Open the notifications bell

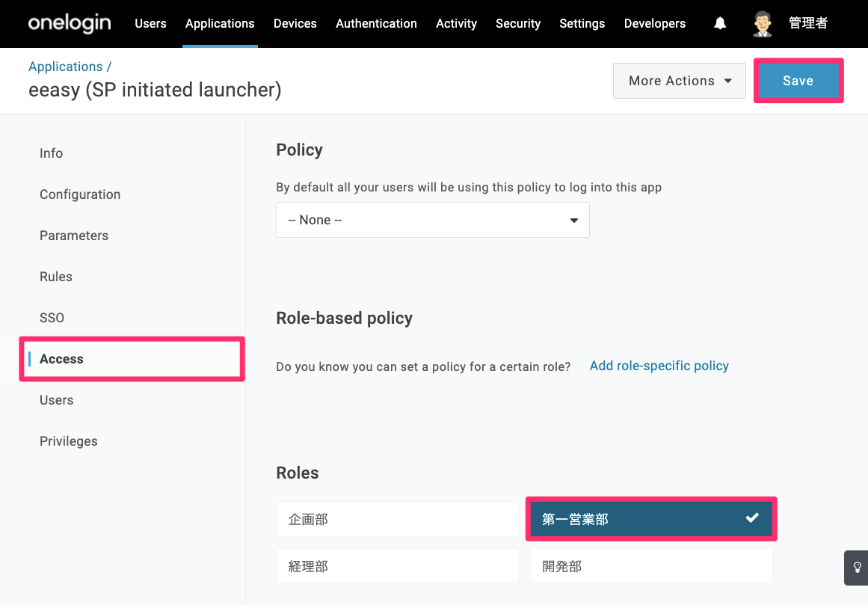pos(720,23)
